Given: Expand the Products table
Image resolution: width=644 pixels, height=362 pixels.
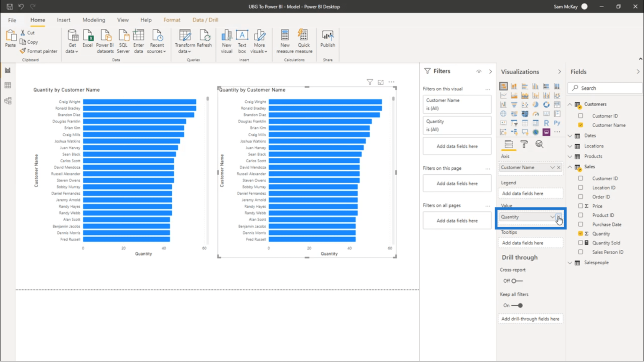Looking at the screenshot, I should point(570,156).
